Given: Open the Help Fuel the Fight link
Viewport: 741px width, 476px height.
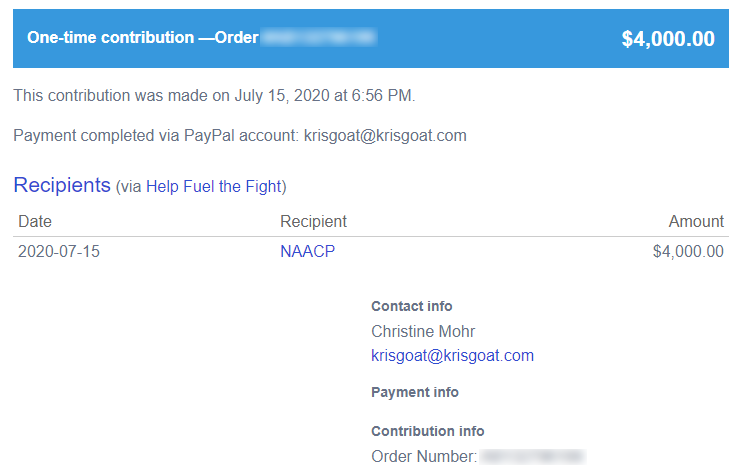Looking at the screenshot, I should tap(214, 186).
